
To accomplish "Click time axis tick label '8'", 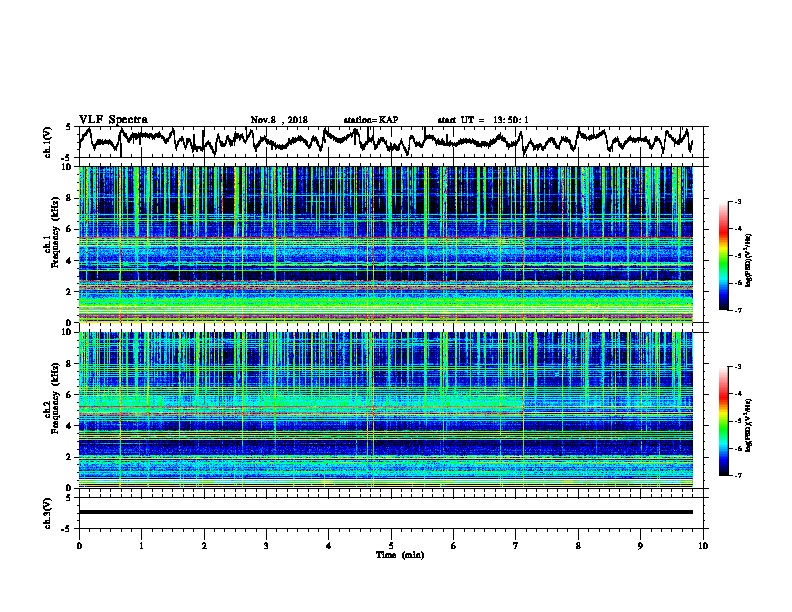I will pos(578,546).
